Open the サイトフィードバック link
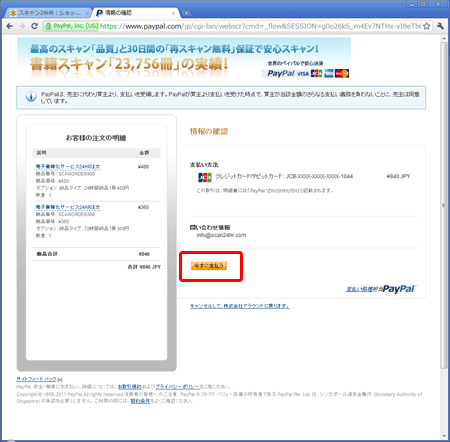Viewport: 450px width, 442px height. coord(37,379)
